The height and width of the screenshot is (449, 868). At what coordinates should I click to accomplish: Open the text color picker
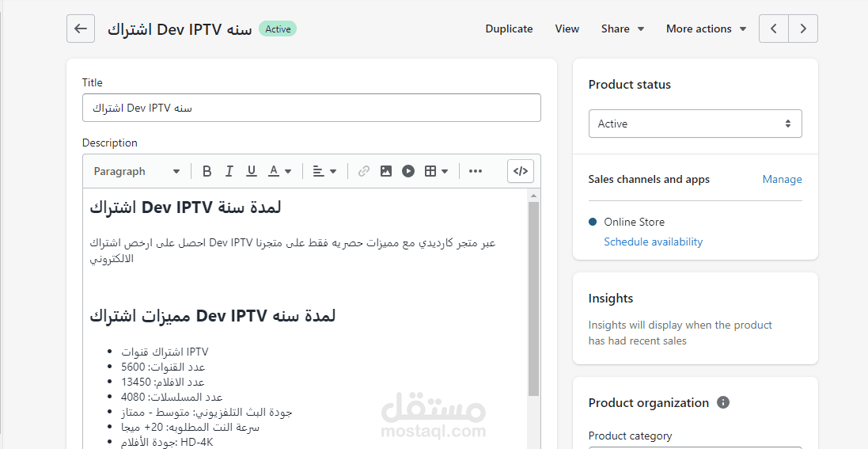click(280, 171)
